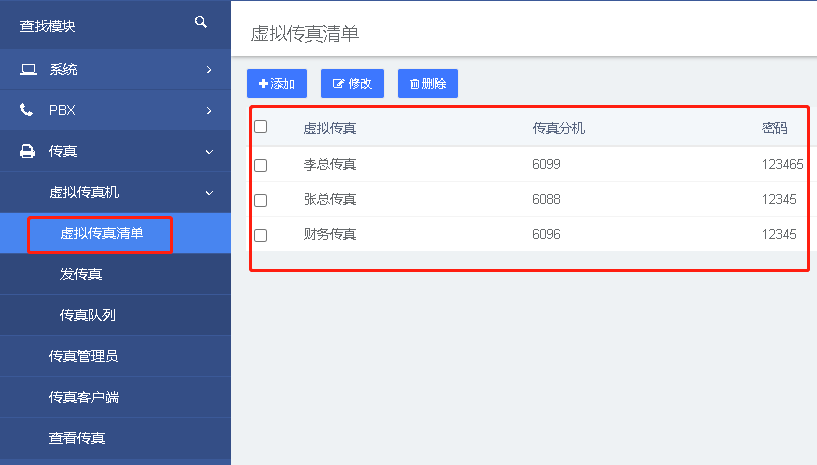Click the 传真分机 column header

tap(559, 128)
